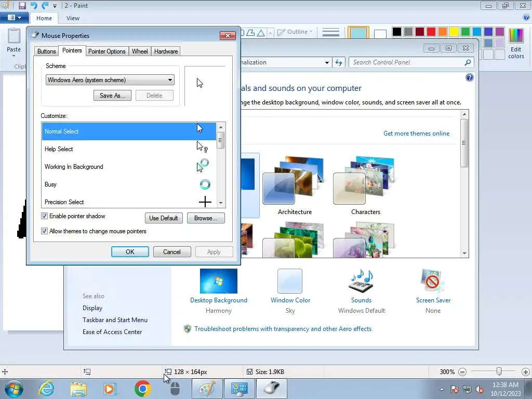
Task: Pick the green color swatch
Action: [x=465, y=32]
